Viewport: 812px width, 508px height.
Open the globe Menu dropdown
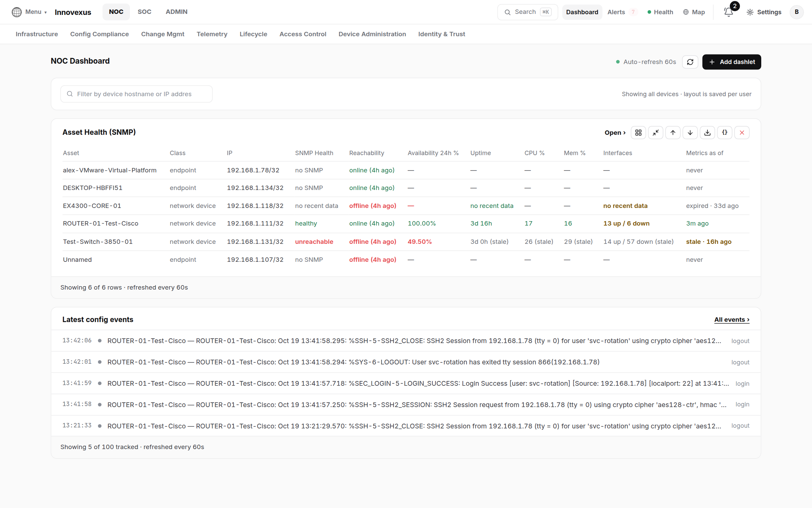pyautogui.click(x=29, y=12)
